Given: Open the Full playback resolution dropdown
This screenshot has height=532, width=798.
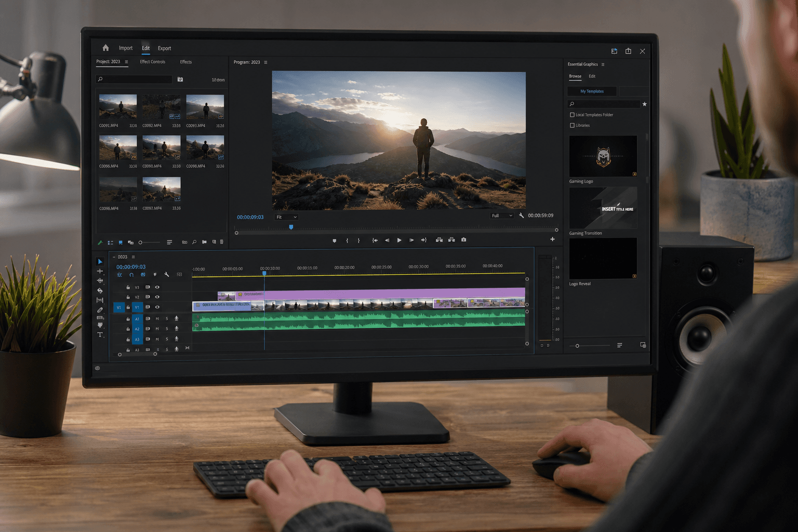Looking at the screenshot, I should point(502,216).
